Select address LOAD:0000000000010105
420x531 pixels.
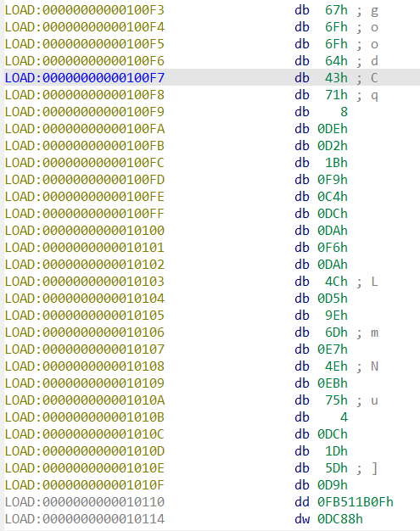85,316
